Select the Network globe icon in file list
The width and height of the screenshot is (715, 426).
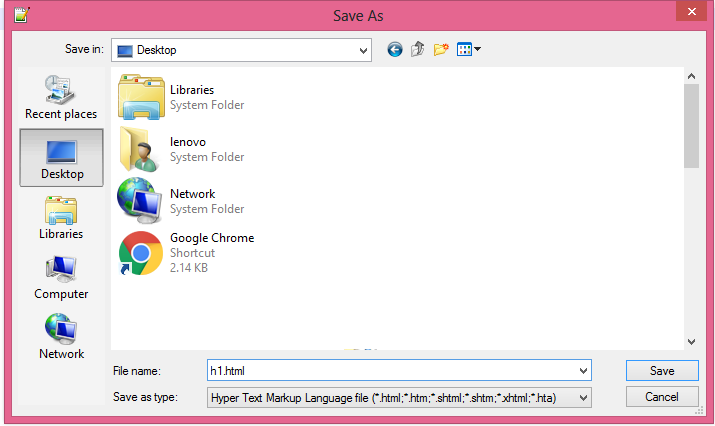point(140,201)
